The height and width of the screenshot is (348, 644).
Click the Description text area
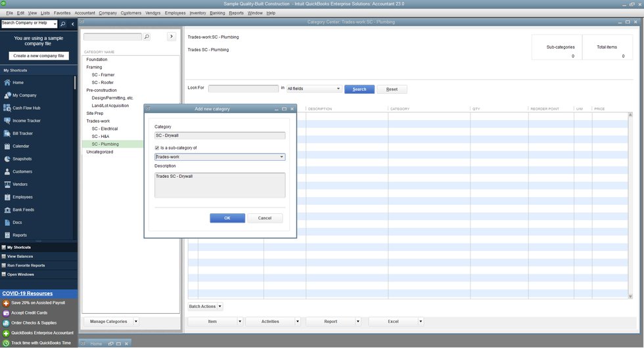pos(219,185)
